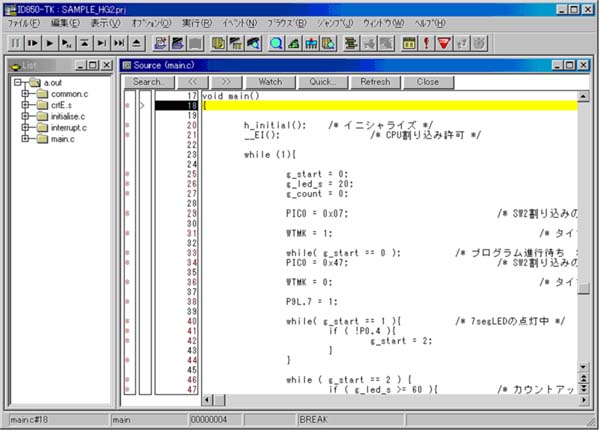Click the blue magnifier toolbar icon
Viewport: 600px width, 431px height.
[x=275, y=44]
